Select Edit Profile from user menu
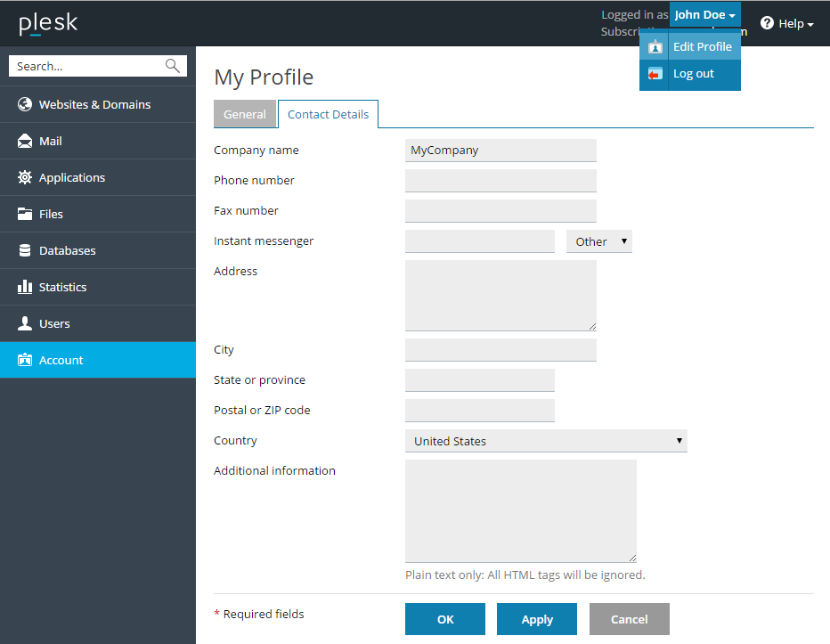This screenshot has height=644, width=830. tap(702, 46)
